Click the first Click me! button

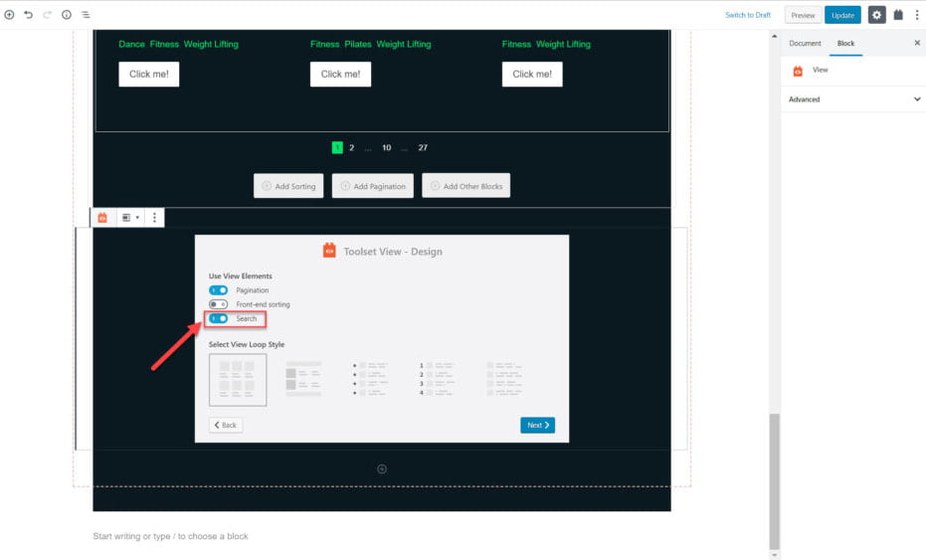point(149,74)
